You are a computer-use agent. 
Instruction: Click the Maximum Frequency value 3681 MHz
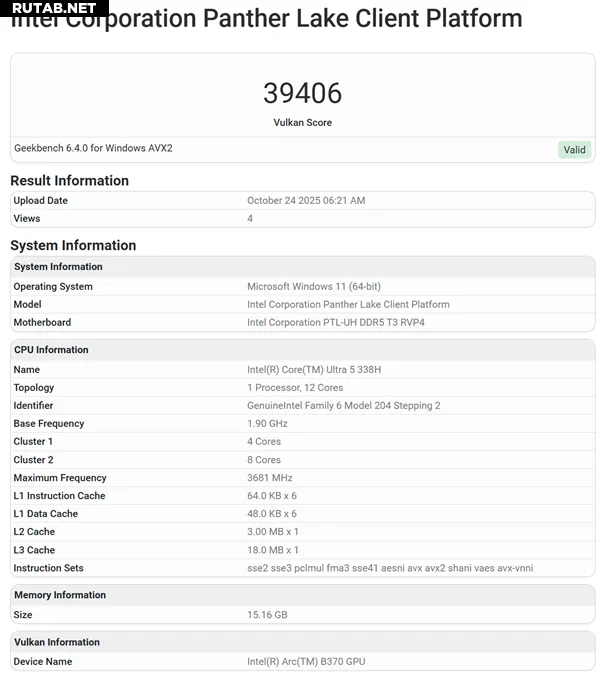tap(270, 478)
